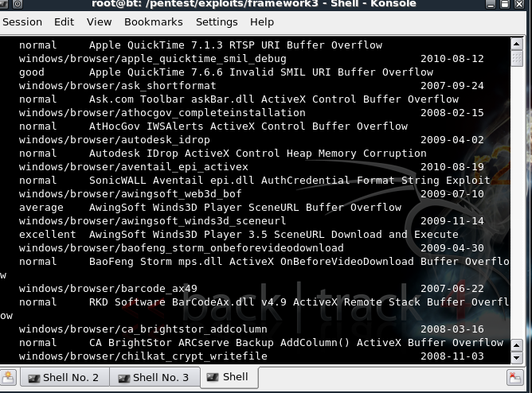Screen dimensions: 532x393
Task: Switch to the Shell No. 3 tab
Action: [x=155, y=377]
